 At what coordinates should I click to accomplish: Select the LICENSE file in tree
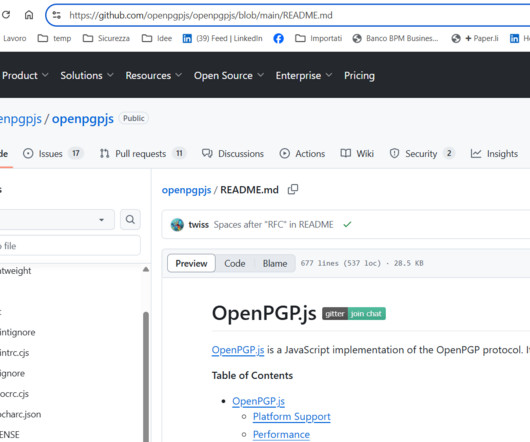(x=10, y=435)
